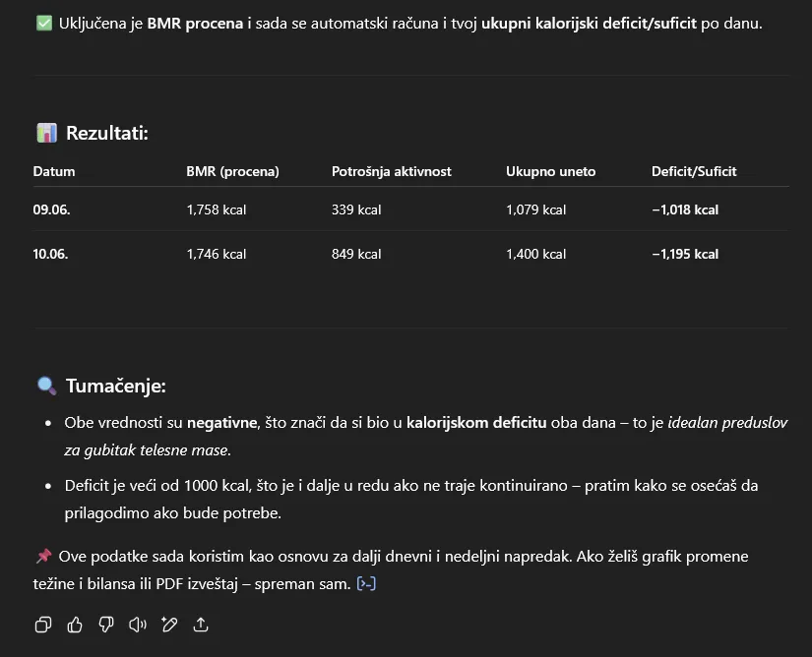The height and width of the screenshot is (657, 812).
Task: Open the edit in canvas icon
Action: 169,625
